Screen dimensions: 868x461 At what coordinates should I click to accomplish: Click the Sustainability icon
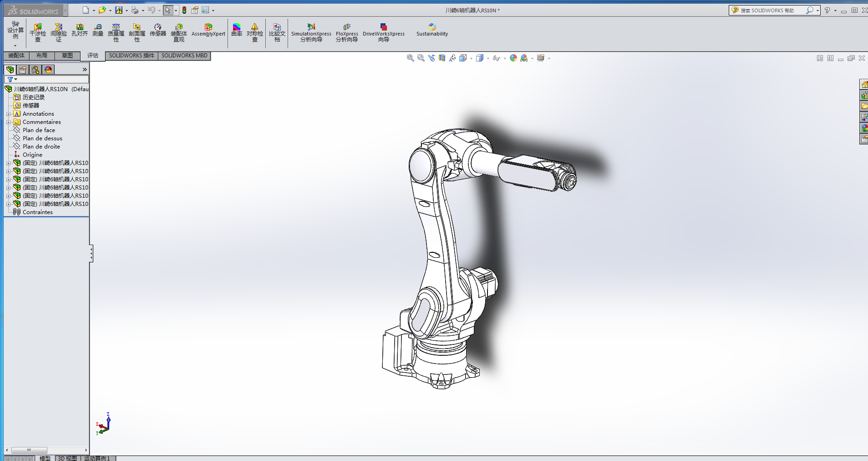click(x=432, y=27)
